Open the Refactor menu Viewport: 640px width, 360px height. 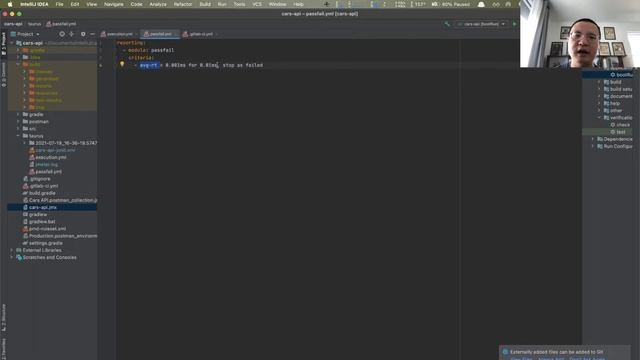coord(183,4)
